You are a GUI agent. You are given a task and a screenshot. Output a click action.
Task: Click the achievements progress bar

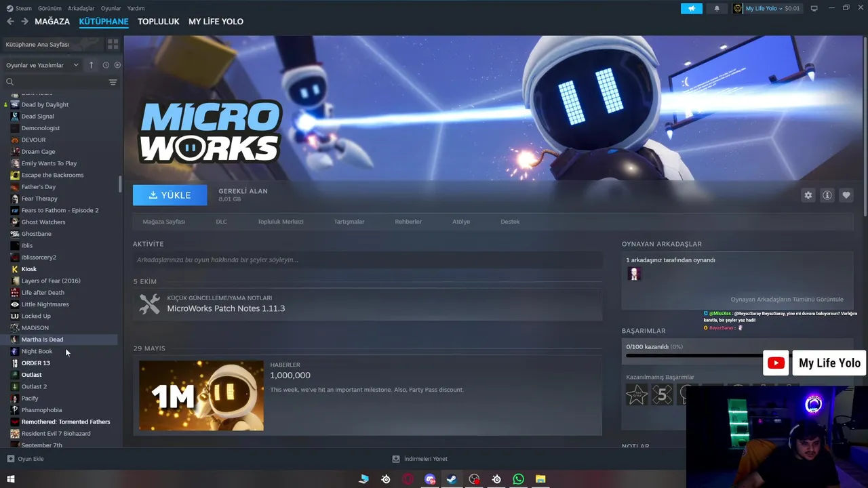(x=737, y=355)
